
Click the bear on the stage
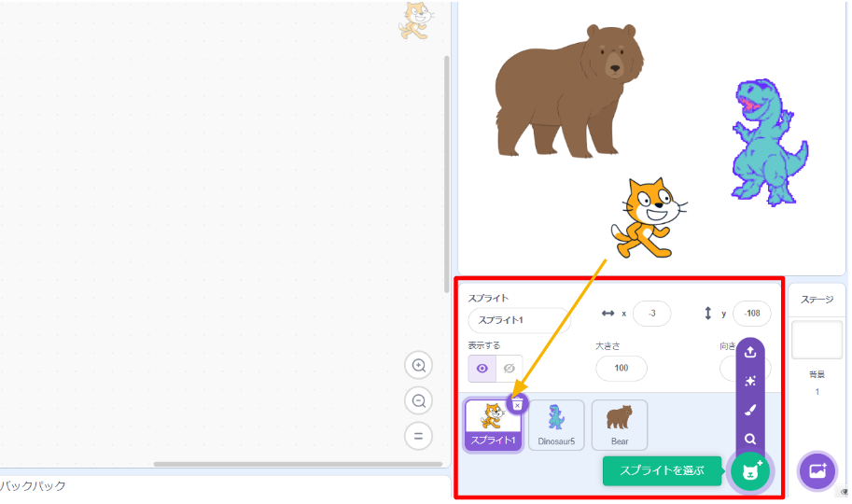point(568,91)
